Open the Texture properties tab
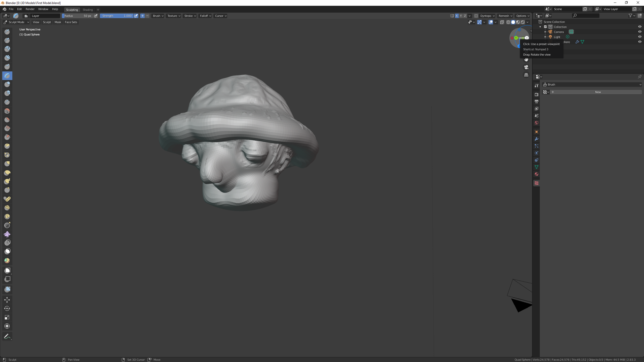Viewport: 644px width, 362px height. (x=536, y=183)
